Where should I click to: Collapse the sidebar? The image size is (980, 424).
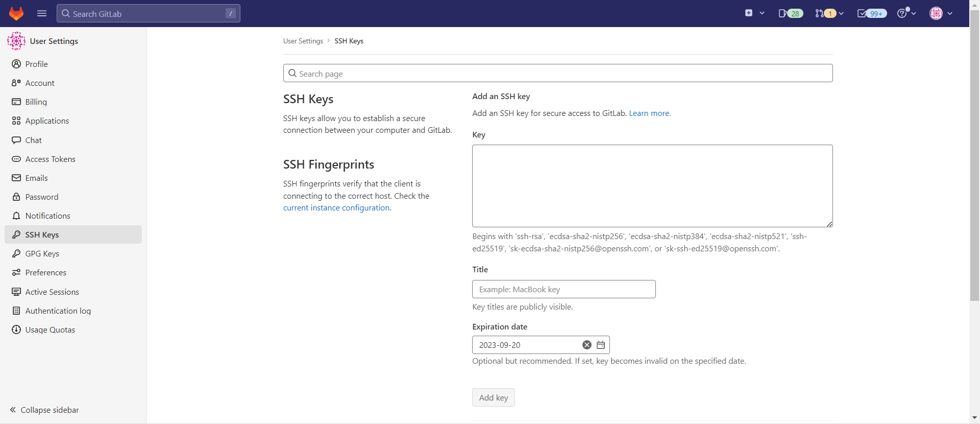[x=44, y=410]
